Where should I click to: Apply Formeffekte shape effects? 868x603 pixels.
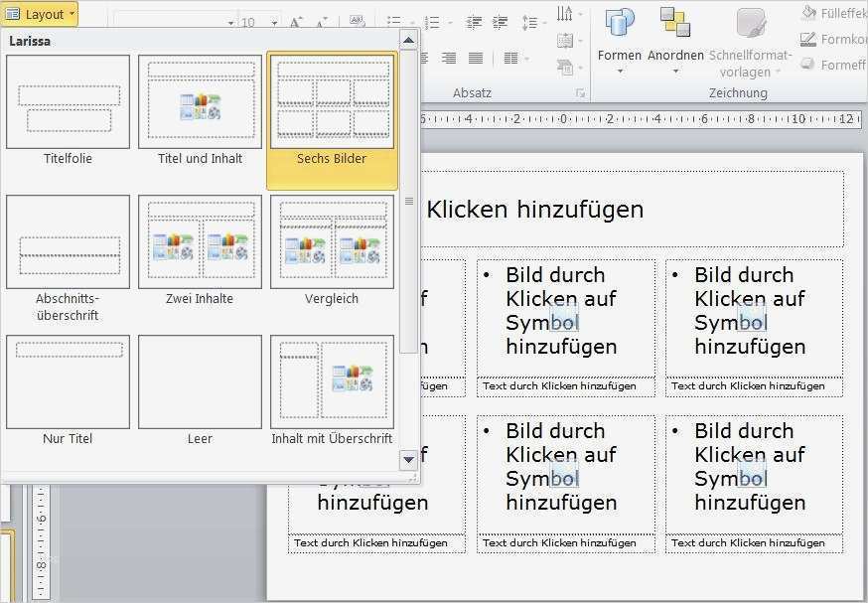coord(807,64)
